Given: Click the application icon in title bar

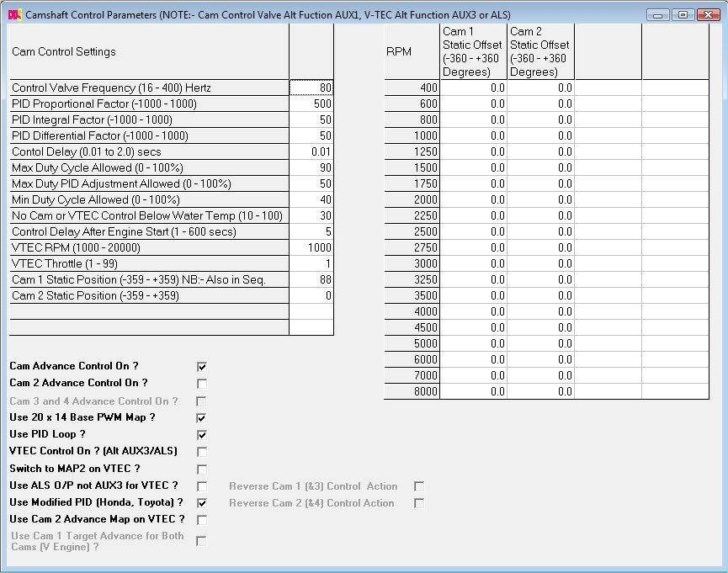Looking at the screenshot, I should coord(13,15).
